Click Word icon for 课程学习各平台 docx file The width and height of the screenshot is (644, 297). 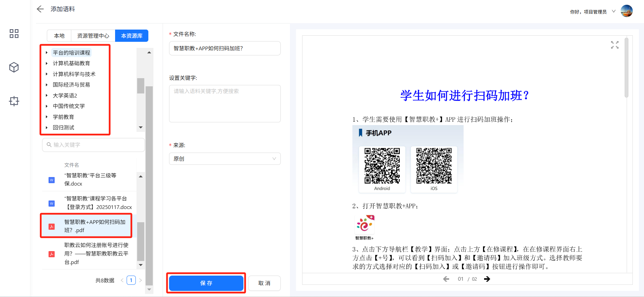(52, 203)
